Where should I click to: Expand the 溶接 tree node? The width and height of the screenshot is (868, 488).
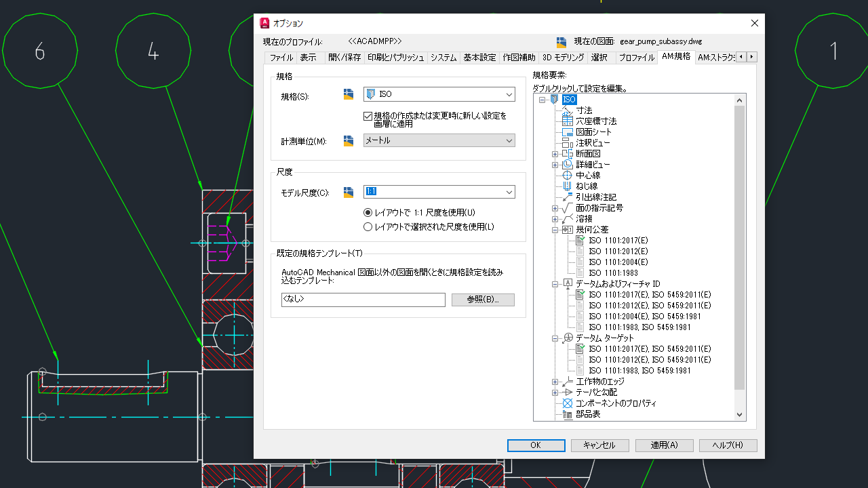coord(555,219)
